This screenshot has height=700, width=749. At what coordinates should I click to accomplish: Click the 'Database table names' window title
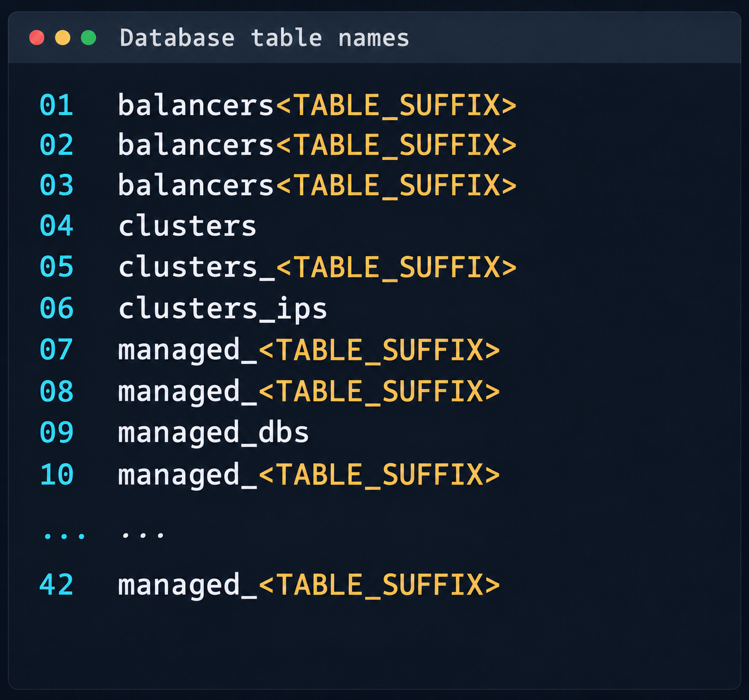coord(264,38)
